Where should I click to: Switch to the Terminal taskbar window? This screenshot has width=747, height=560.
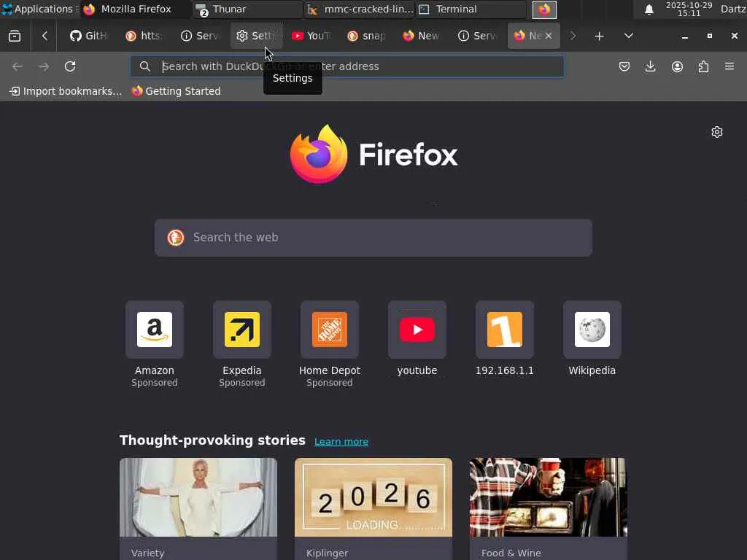click(471, 9)
